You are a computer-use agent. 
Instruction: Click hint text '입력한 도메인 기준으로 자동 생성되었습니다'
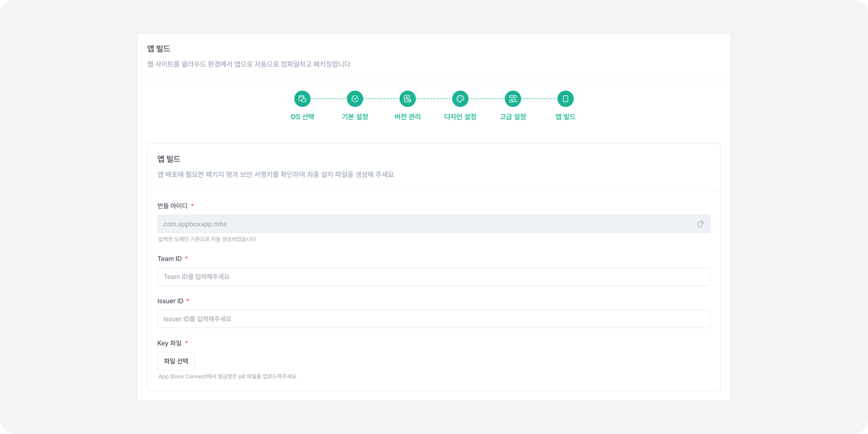tap(207, 239)
